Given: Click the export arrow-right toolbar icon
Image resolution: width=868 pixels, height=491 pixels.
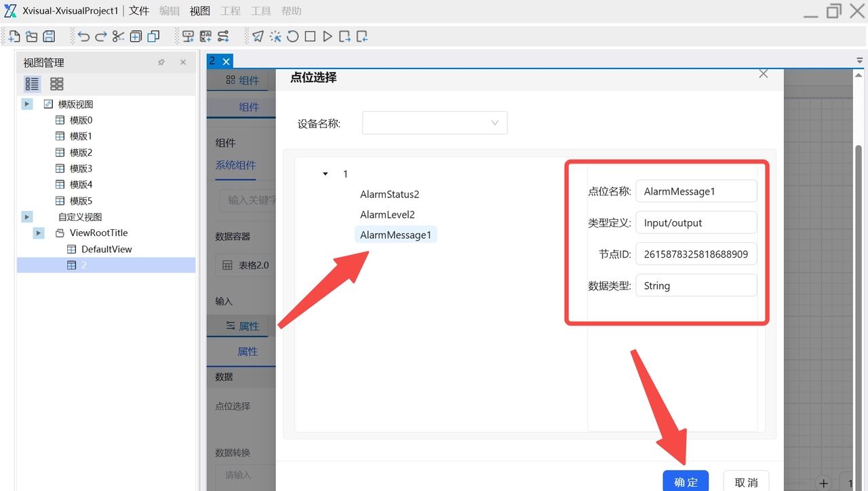Looking at the screenshot, I should pos(345,37).
